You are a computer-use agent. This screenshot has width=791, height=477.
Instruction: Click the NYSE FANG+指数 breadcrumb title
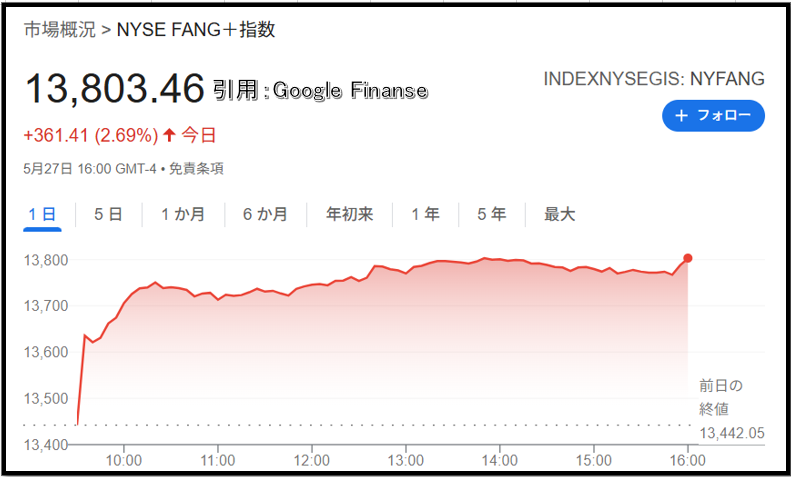click(196, 29)
